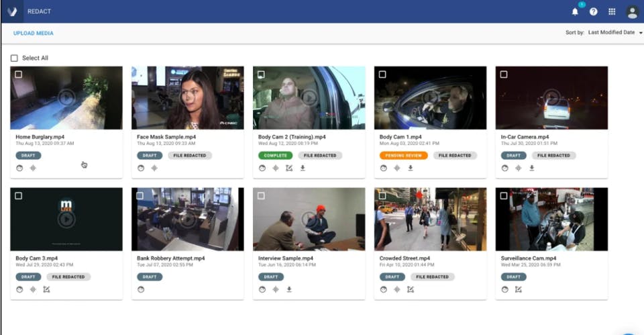Open the apps grid menu
Screen dimensions: 644x335
(x=612, y=11)
